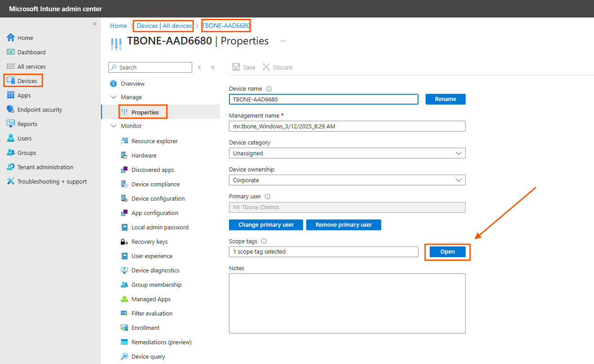The image size is (594, 364).
Task: Select the Resource explorer icon
Action: pyautogui.click(x=124, y=141)
